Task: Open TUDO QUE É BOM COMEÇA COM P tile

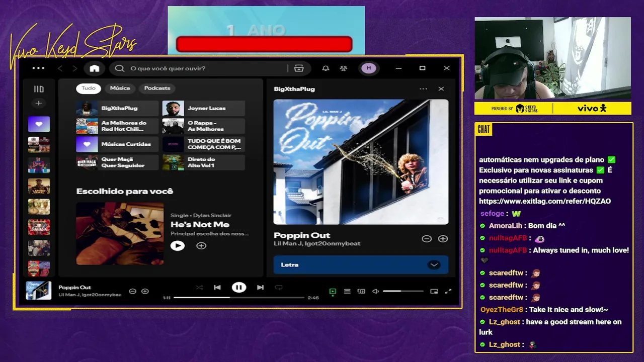Action: (203, 144)
